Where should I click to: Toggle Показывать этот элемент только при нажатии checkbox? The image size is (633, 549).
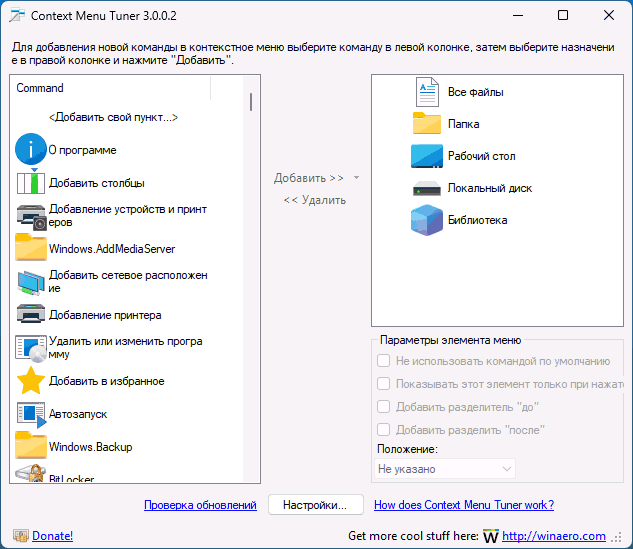tap(384, 383)
